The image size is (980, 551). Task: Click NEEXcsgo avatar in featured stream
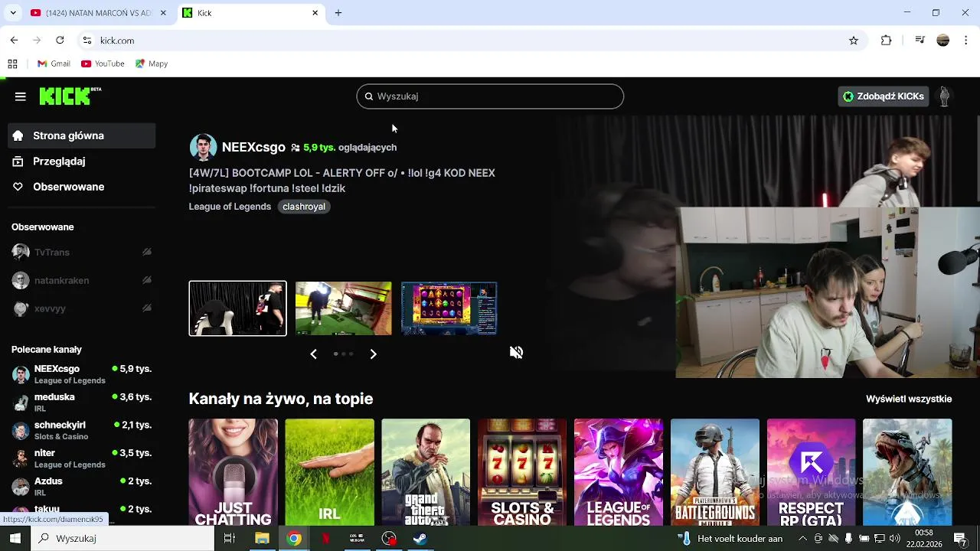pyautogui.click(x=203, y=148)
